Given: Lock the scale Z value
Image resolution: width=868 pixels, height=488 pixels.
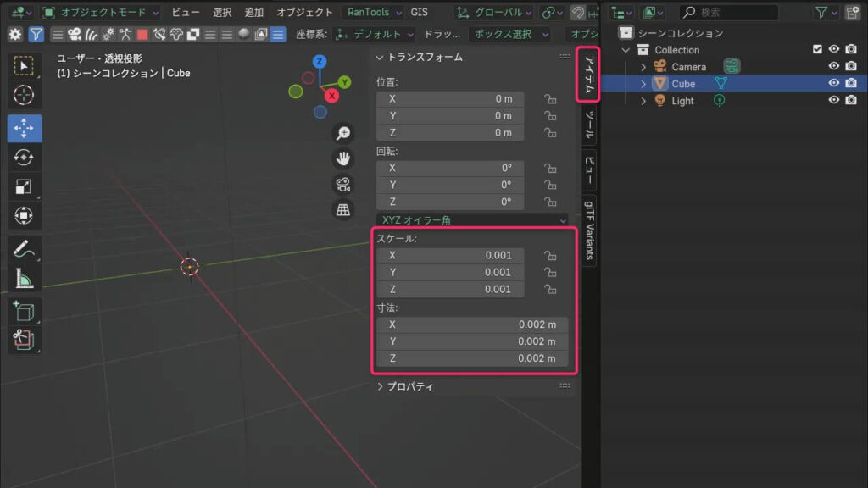Looking at the screenshot, I should [549, 290].
